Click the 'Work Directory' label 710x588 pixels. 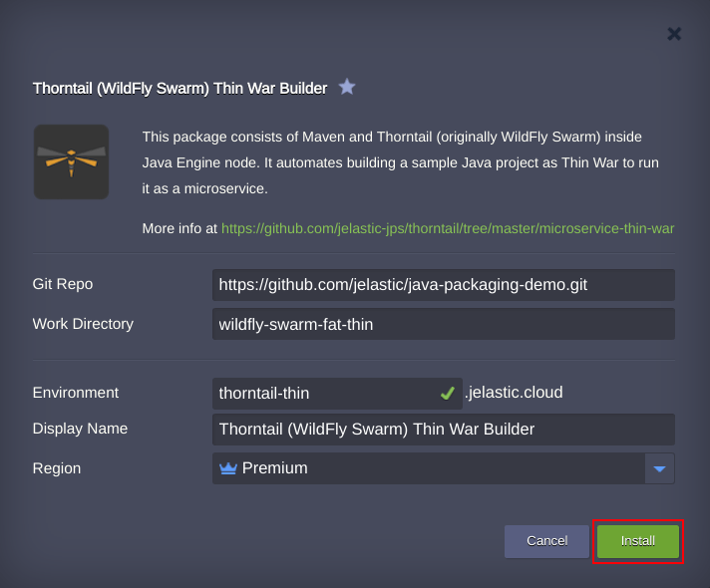tap(83, 324)
